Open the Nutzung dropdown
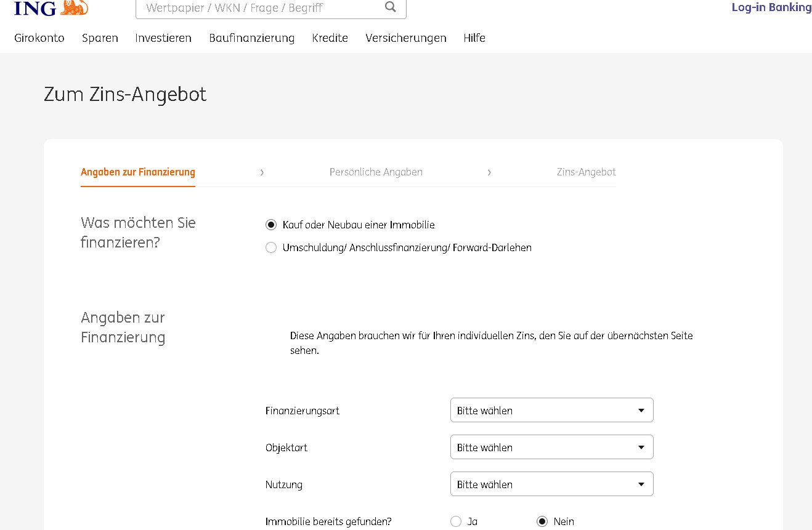812x530 pixels. [x=551, y=484]
